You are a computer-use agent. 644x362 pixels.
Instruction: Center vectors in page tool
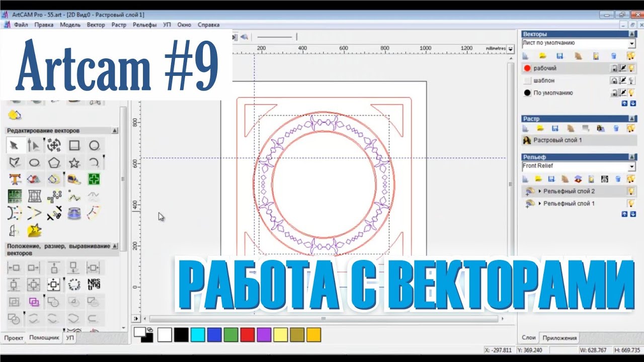[54, 285]
